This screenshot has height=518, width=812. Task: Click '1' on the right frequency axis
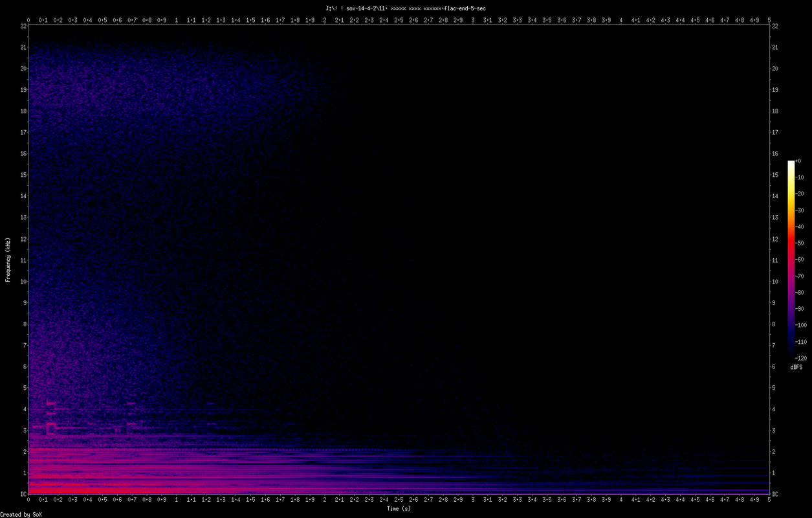(774, 473)
